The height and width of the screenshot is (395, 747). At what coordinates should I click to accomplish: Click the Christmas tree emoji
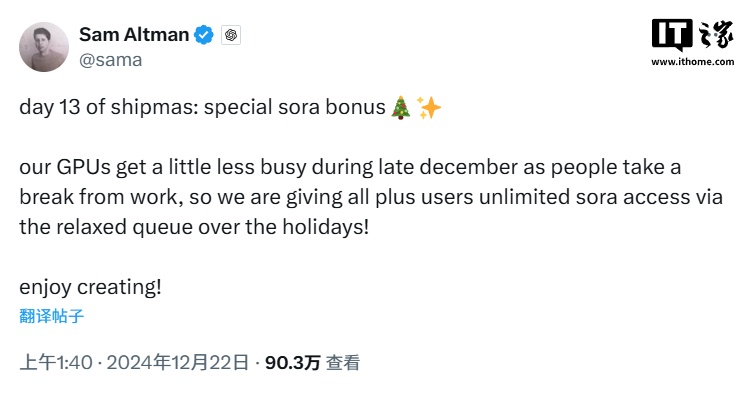[401, 107]
